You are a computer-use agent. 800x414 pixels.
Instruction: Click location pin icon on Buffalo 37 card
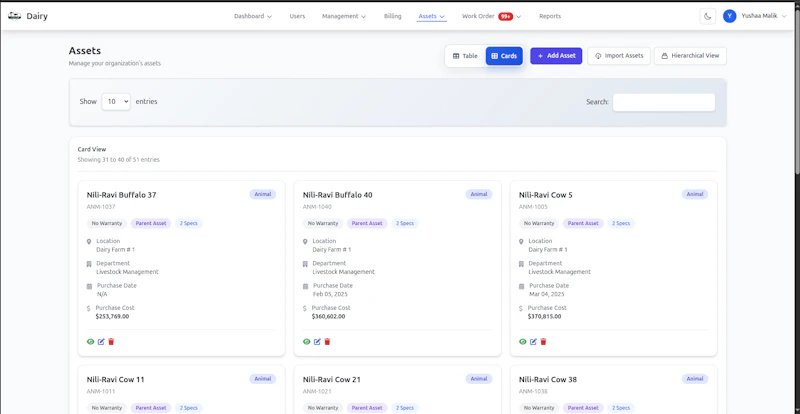coord(89,241)
